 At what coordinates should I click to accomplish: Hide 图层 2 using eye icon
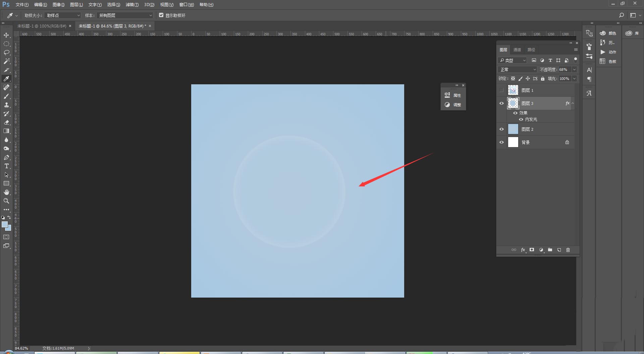[501, 129]
